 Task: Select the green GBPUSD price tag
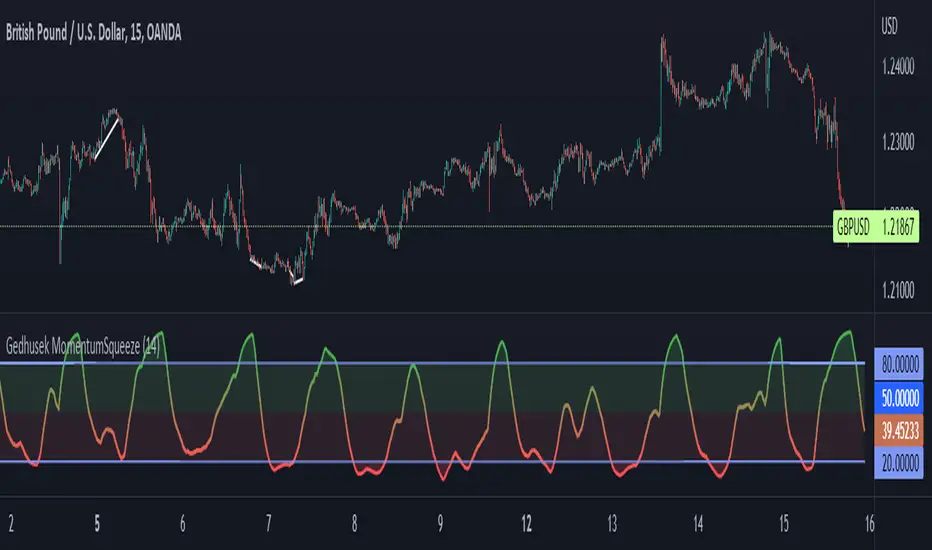tap(852, 227)
